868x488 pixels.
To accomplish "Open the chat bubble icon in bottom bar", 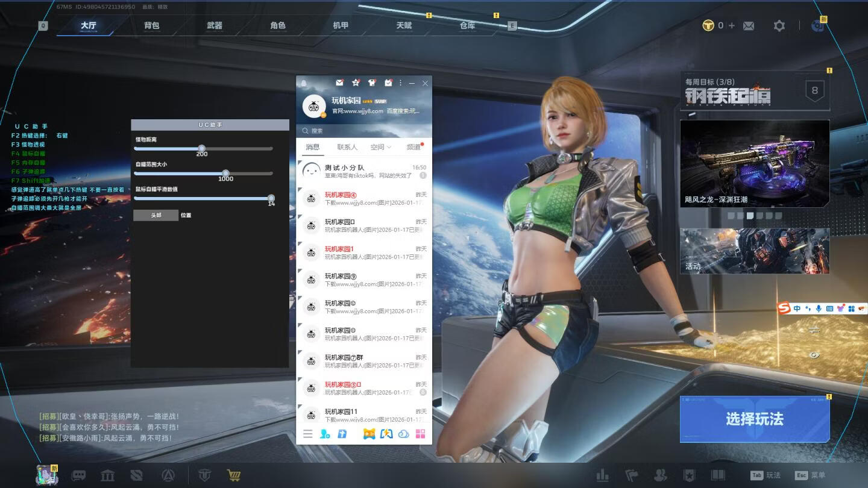I will [78, 475].
